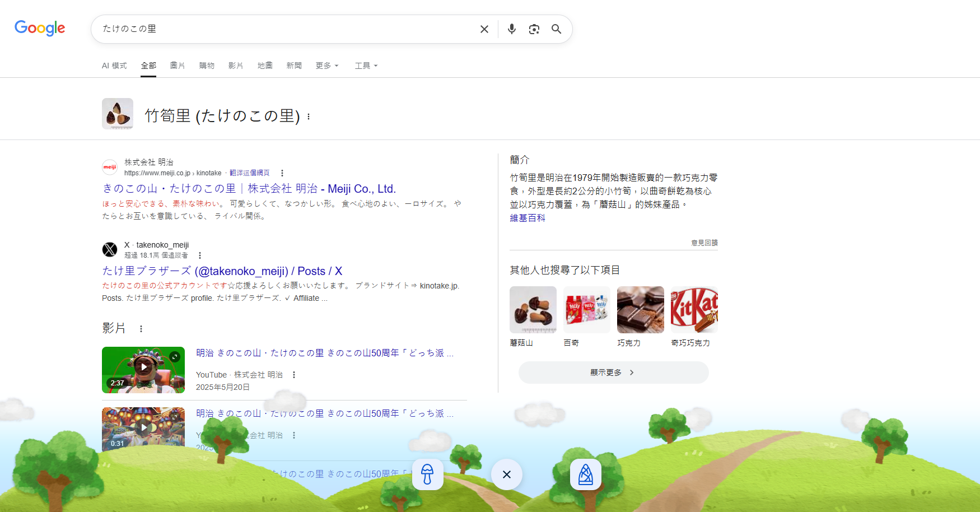Clear the search query with the X icon
Screen dimensions: 980x512
[484, 29]
